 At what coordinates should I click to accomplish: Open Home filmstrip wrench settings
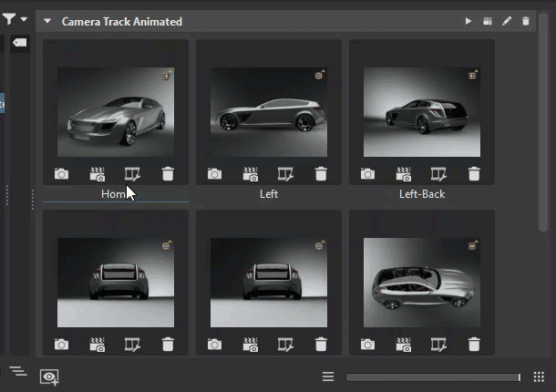tap(132, 174)
